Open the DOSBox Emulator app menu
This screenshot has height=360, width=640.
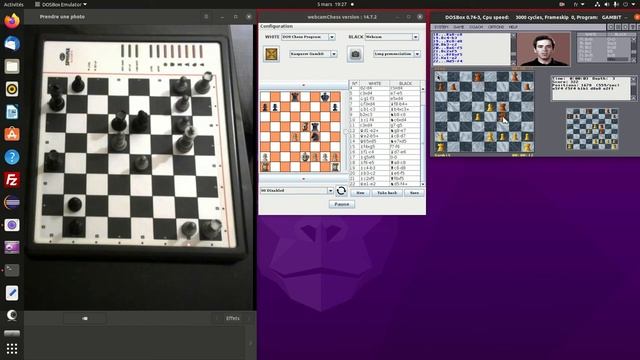pyautogui.click(x=61, y=4)
